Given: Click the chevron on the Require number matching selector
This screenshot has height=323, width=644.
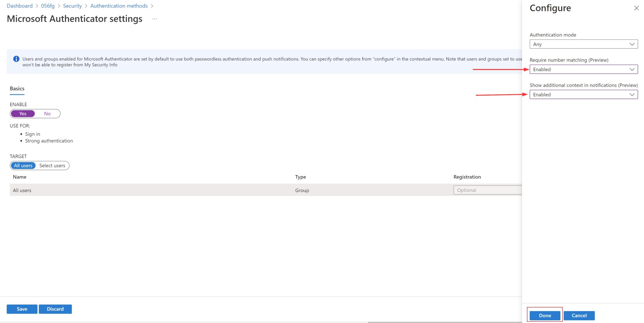Looking at the screenshot, I should (x=632, y=69).
